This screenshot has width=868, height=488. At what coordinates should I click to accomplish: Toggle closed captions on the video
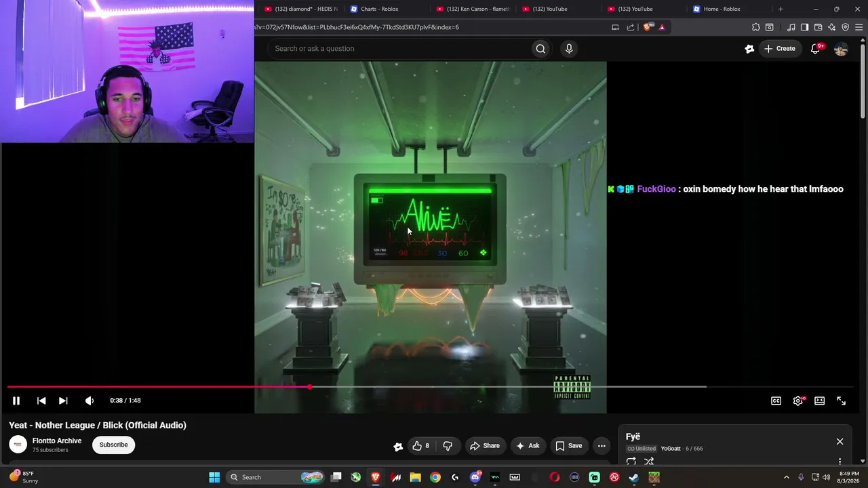point(776,401)
